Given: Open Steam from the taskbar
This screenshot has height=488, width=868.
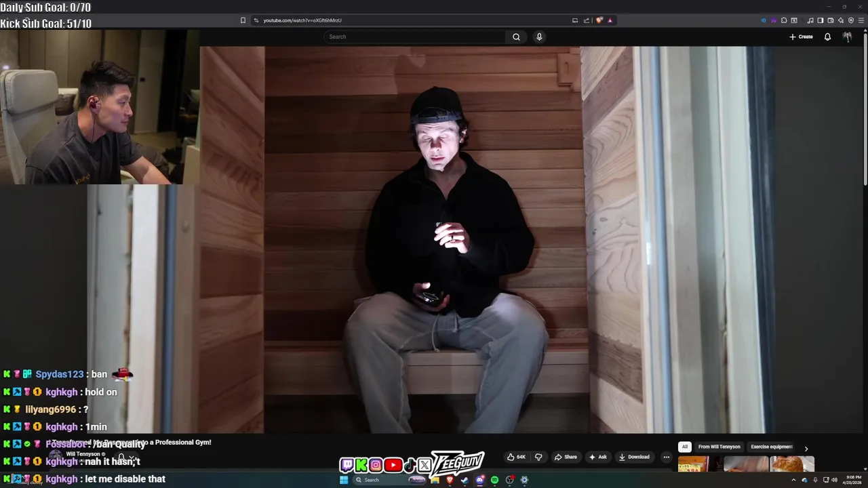Looking at the screenshot, I should (465, 480).
